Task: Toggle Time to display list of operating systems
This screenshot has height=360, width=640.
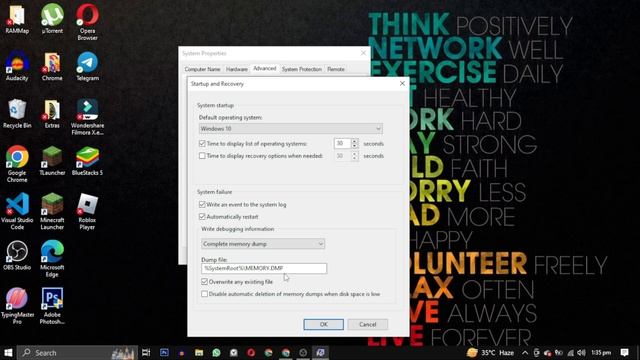Action: (x=202, y=144)
